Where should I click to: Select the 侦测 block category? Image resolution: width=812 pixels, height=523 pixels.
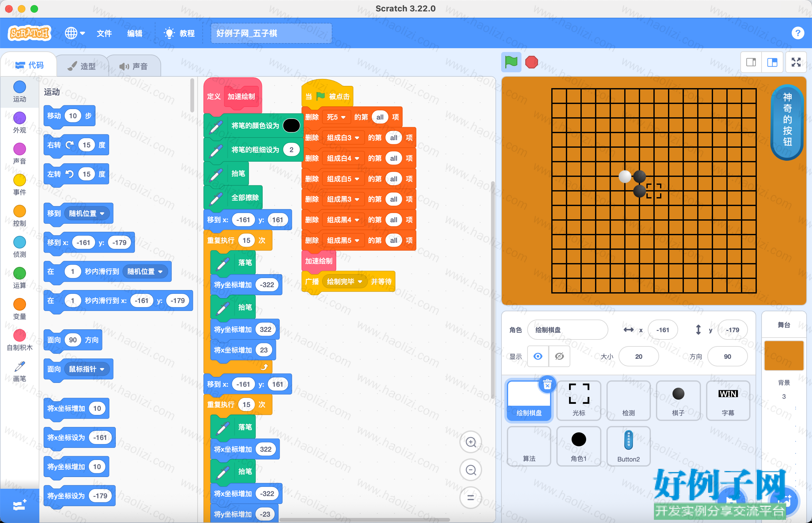point(19,247)
